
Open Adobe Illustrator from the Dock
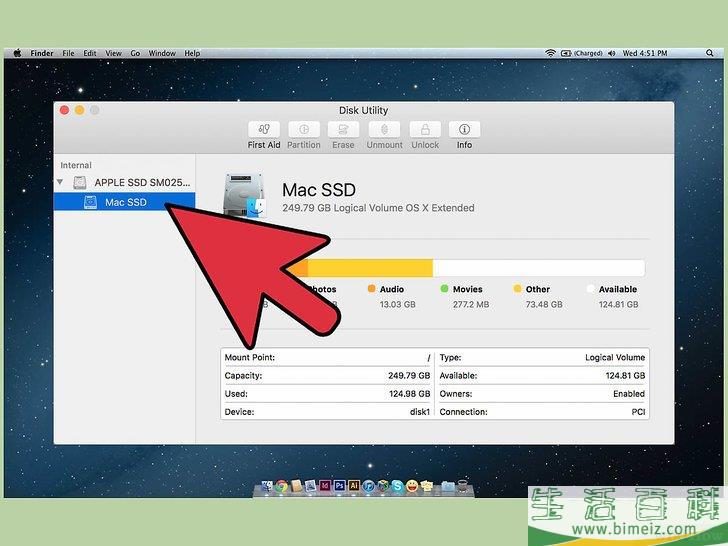click(x=354, y=486)
